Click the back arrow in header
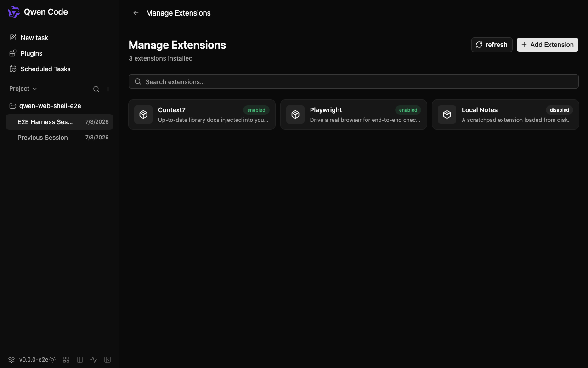588x368 pixels. tap(136, 13)
